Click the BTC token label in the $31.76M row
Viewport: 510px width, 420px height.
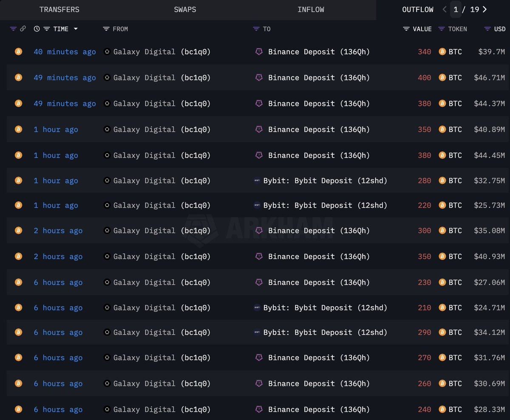tap(455, 358)
